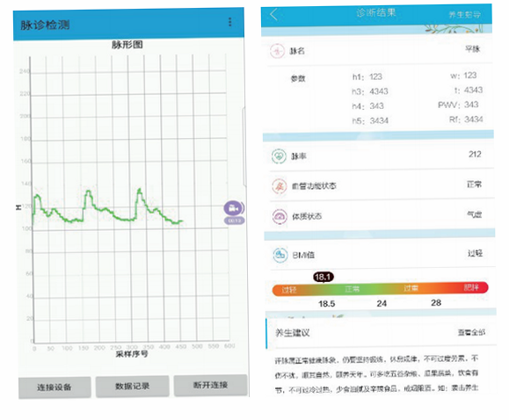Click the 脉名 row label

tap(297, 51)
